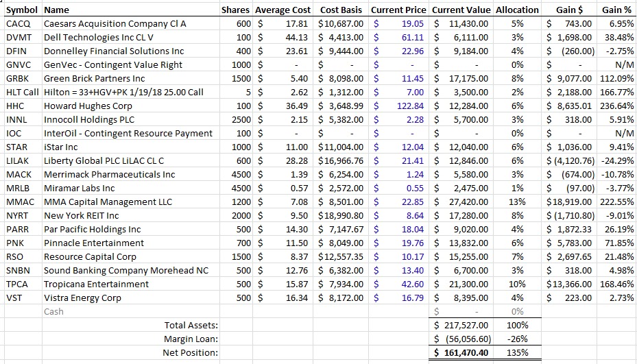Select the -26% margin allocation cell
Viewport: 637px width, 364px height.
pos(517,339)
